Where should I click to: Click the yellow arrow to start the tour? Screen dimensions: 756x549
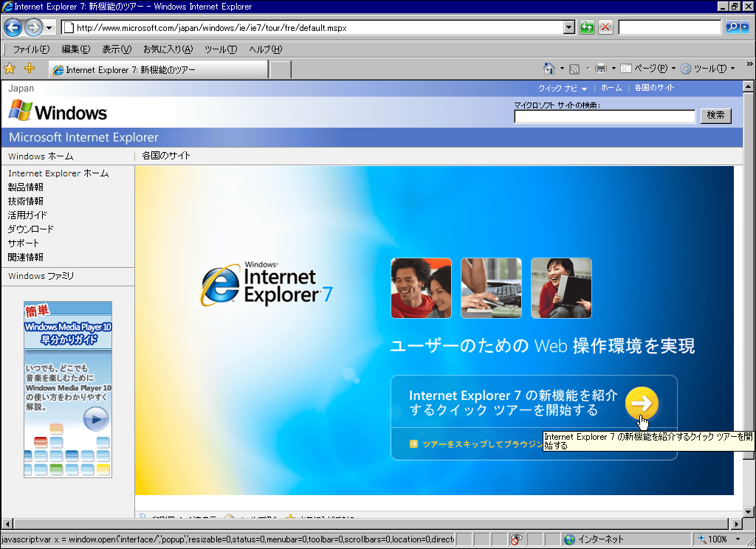pyautogui.click(x=642, y=403)
